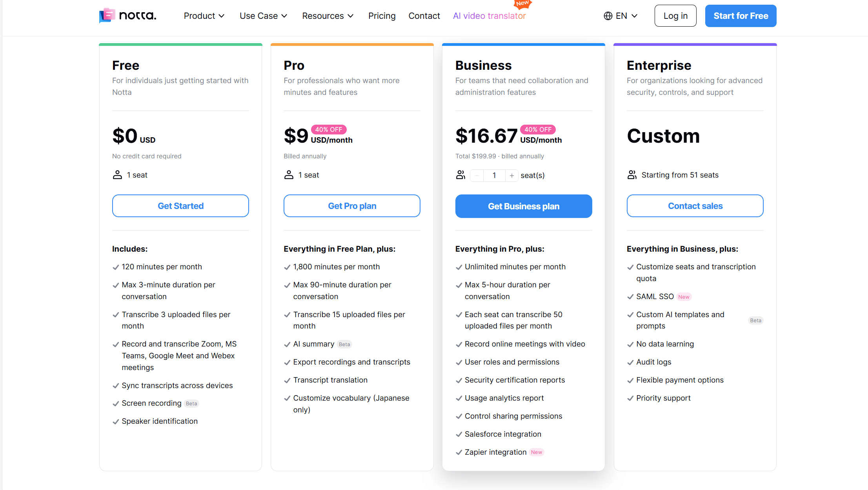Open the Contact nav item
The height and width of the screenshot is (490, 868).
pos(424,16)
